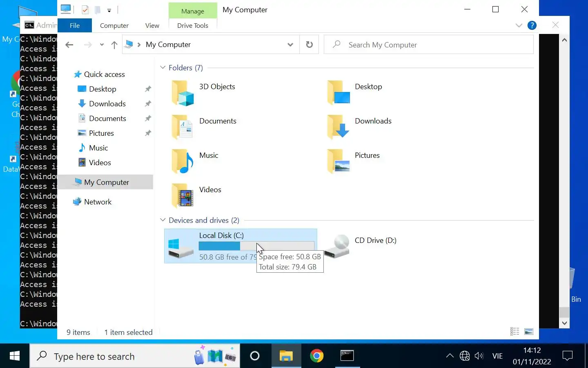Collapse the Folders (7) group
This screenshot has height=368, width=588.
163,67
